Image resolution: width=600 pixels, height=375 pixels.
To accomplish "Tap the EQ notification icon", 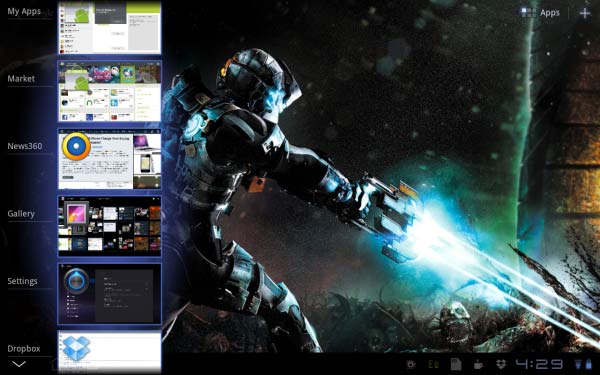I will (434, 364).
